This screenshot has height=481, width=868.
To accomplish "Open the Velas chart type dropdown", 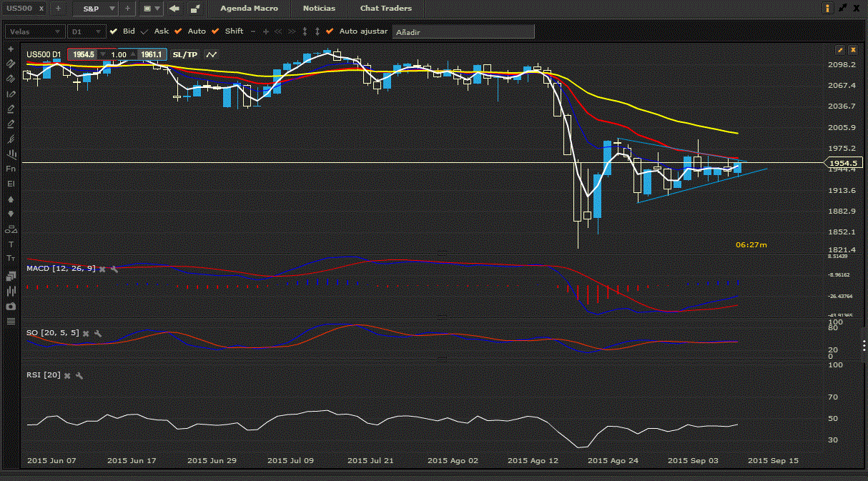I will [34, 31].
